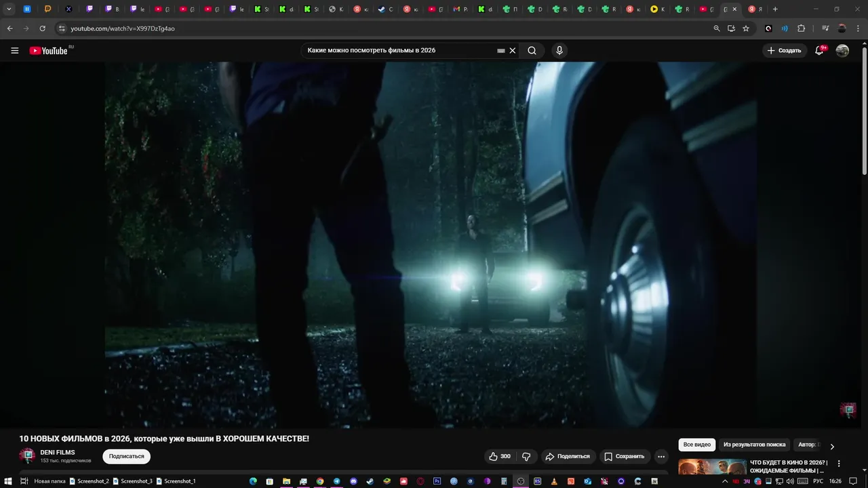
Task: Open suggested video ЧТО БУДЕТ В КИНО thumbnail
Action: click(712, 466)
